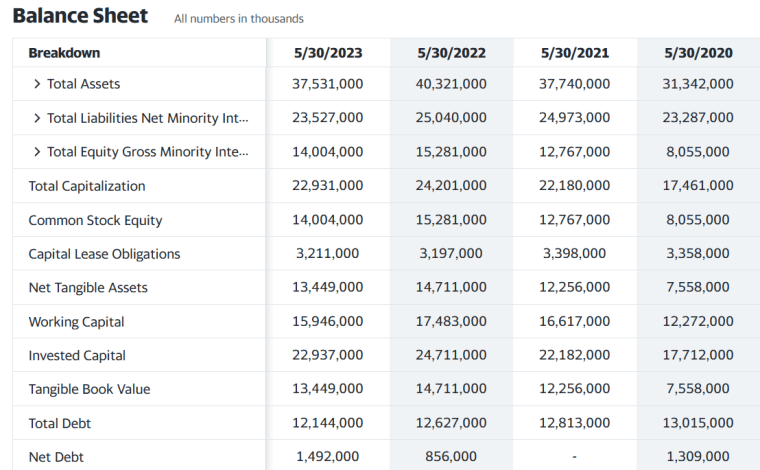Click Invested Capital value 24,711,000
760x470 pixels.
click(451, 355)
